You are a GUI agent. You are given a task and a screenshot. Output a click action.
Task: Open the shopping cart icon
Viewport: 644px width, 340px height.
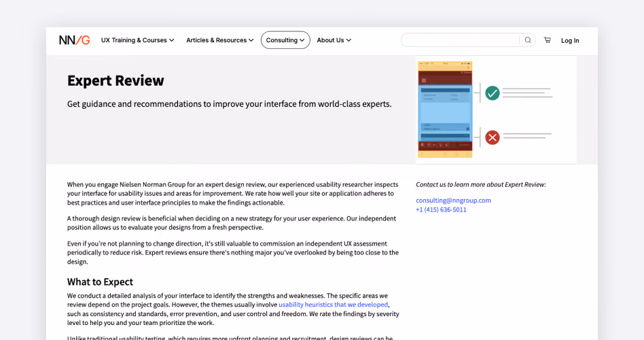point(548,40)
